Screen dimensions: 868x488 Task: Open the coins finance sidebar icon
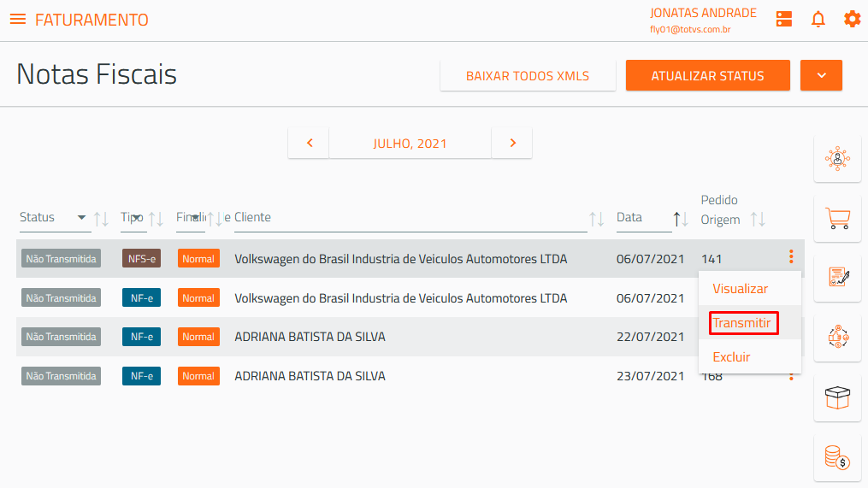(837, 457)
